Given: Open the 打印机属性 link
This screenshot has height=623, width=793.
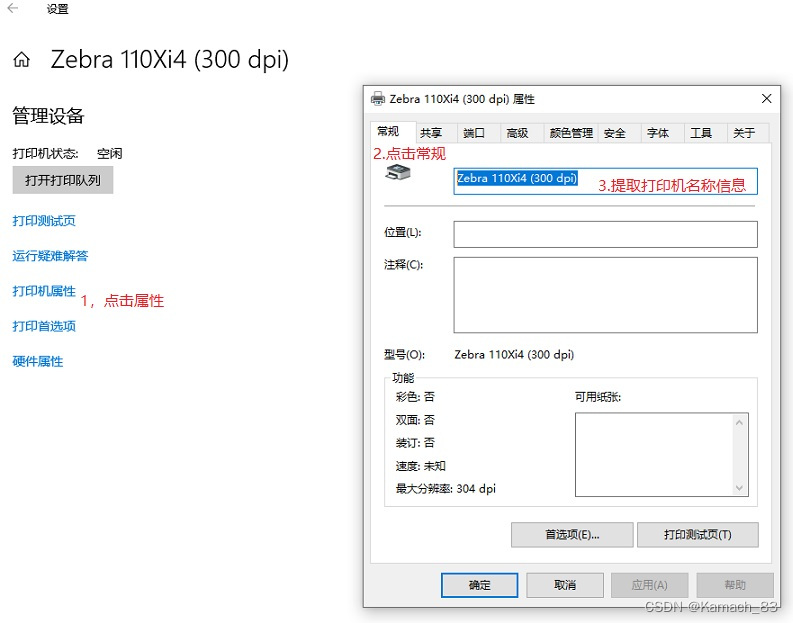Looking at the screenshot, I should pyautogui.click(x=44, y=291).
